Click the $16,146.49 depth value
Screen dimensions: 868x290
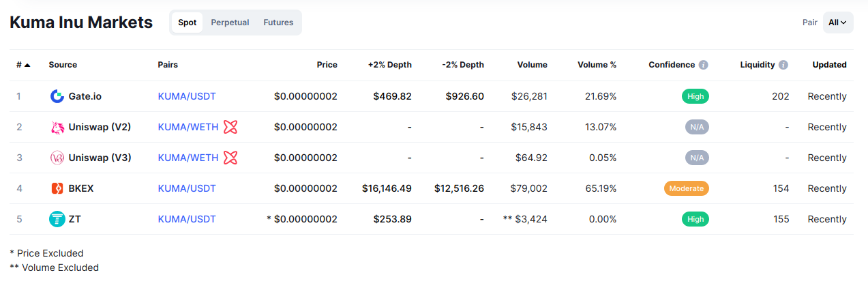coord(387,188)
